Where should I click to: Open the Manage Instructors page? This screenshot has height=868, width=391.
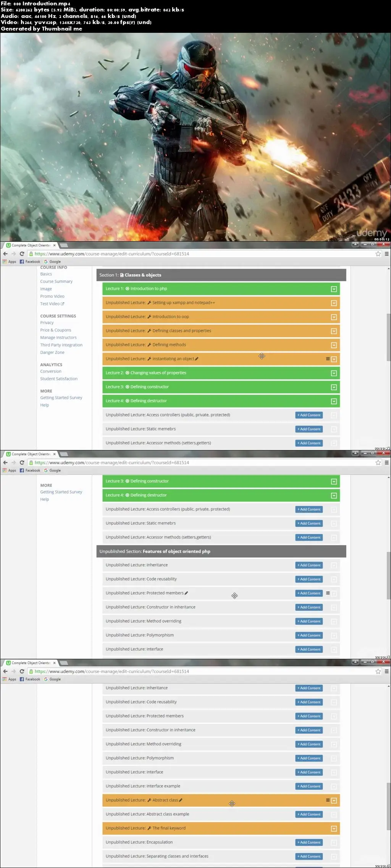[58, 337]
